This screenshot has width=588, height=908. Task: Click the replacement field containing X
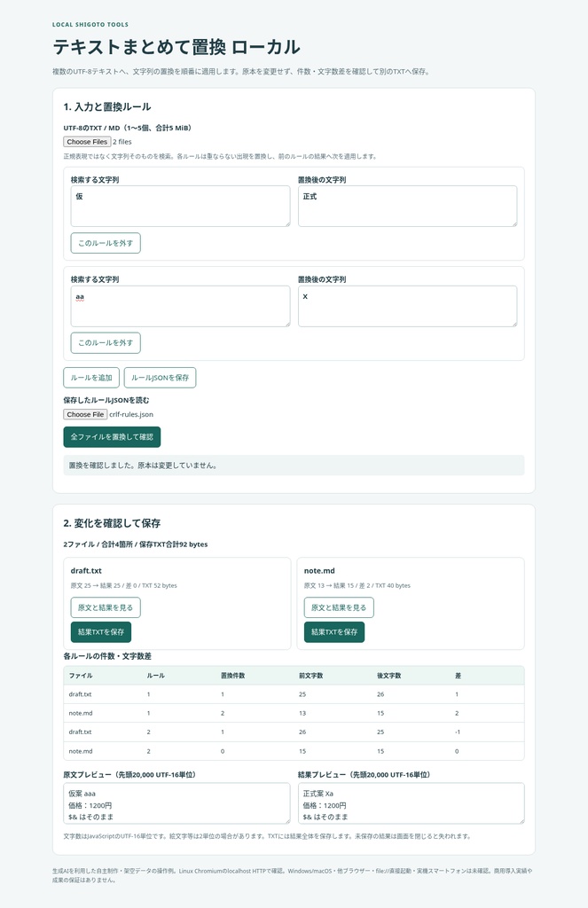click(x=407, y=306)
